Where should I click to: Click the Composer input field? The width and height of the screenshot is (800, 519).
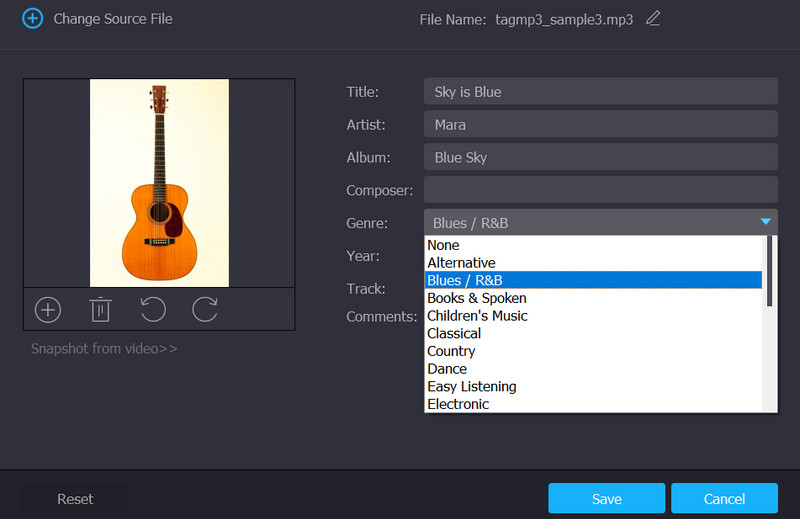(600, 190)
